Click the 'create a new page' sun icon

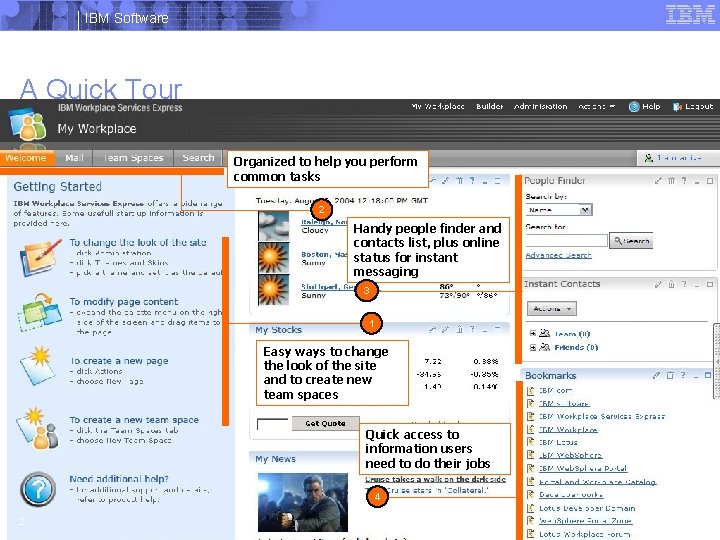(38, 366)
